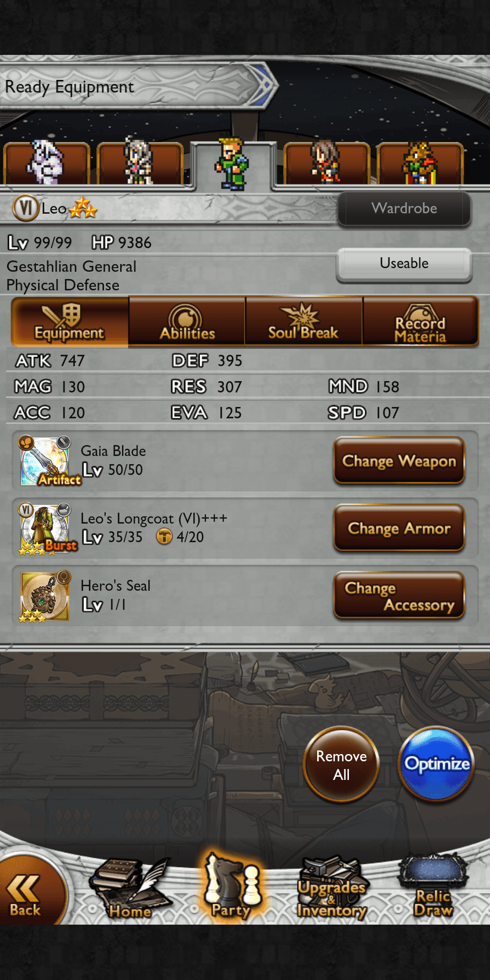Select the brown-haired girl in red slot

pyautogui.click(x=327, y=163)
